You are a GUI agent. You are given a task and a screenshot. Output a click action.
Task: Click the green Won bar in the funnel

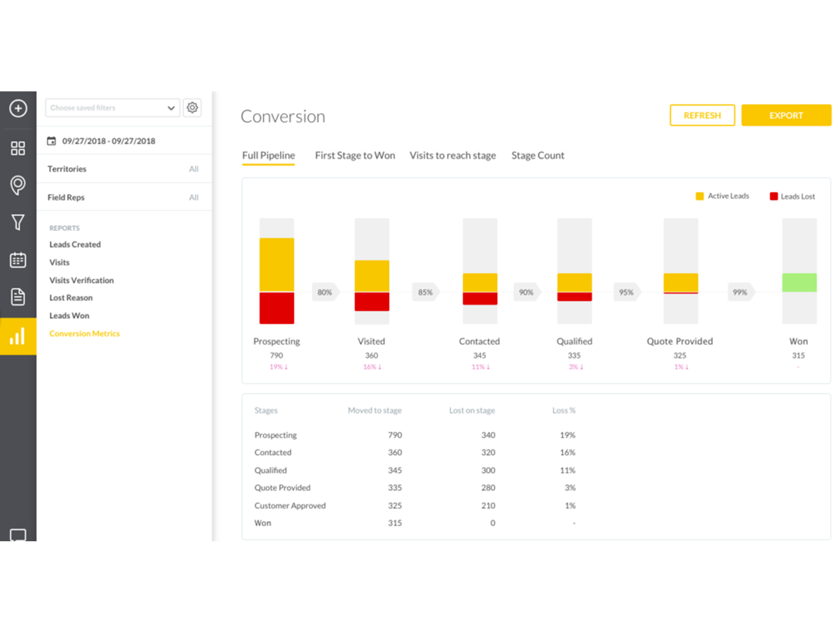tap(799, 281)
